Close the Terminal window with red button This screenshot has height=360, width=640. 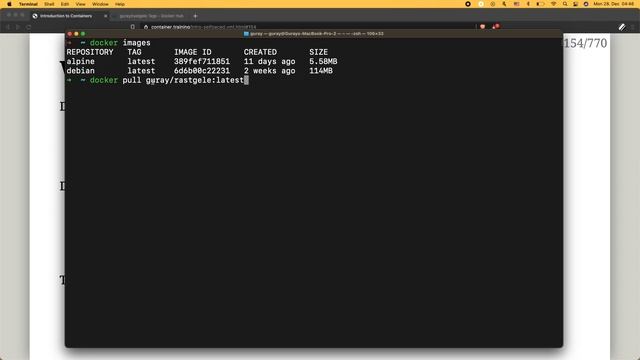70,34
